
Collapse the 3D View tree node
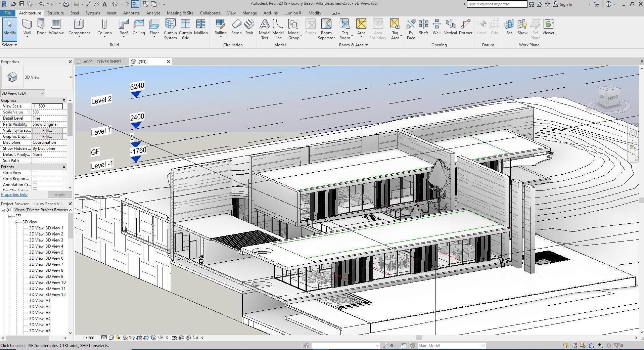click(x=16, y=222)
